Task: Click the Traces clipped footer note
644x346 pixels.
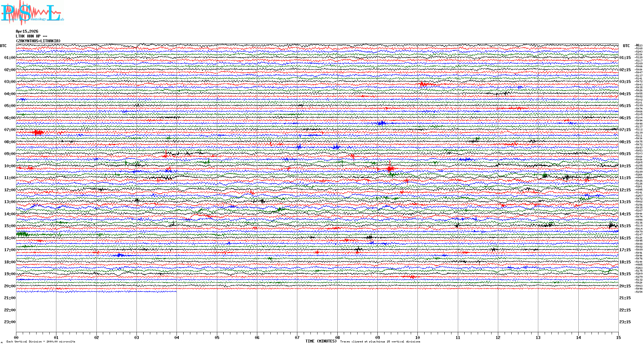Action: pos(380,342)
